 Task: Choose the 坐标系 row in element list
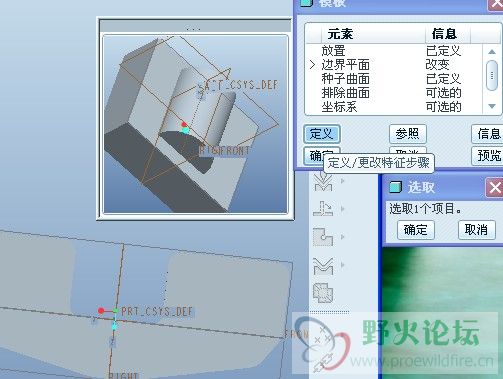pos(393,107)
